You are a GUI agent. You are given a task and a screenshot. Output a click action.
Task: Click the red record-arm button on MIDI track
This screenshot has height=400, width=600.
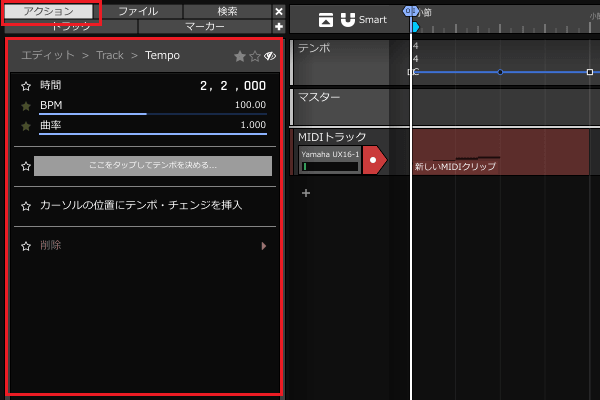(373, 160)
